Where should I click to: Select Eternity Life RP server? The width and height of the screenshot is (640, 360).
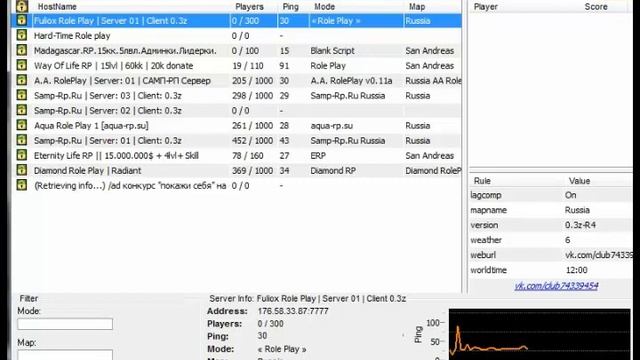237,156
